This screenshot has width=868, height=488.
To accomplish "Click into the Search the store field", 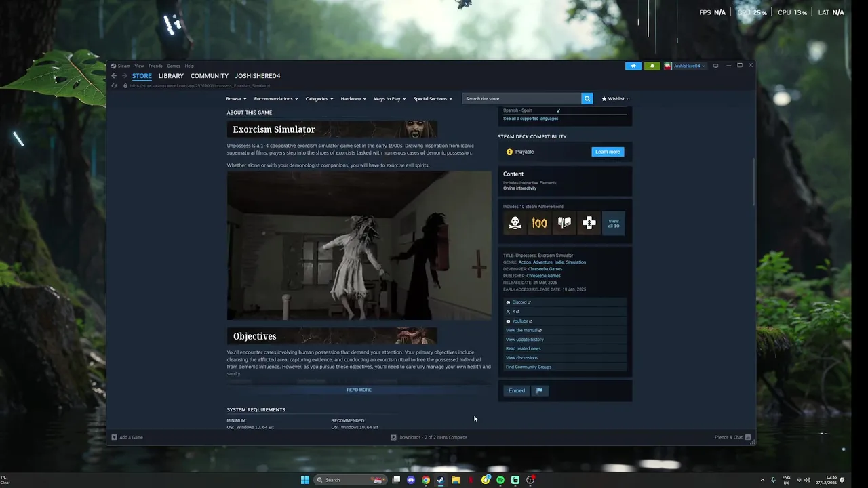I will (521, 98).
